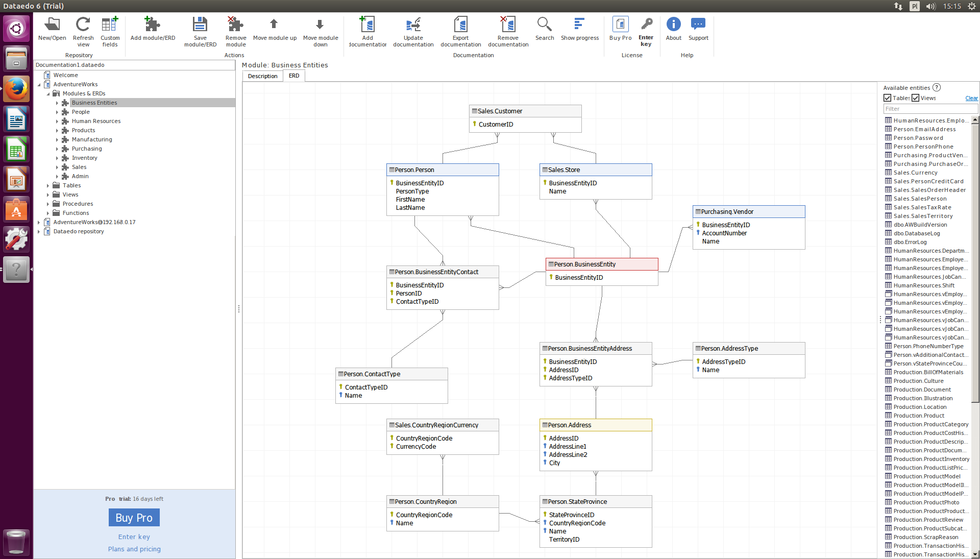980x559 pixels.
Task: Toggle the Views checkbox
Action: (x=916, y=98)
